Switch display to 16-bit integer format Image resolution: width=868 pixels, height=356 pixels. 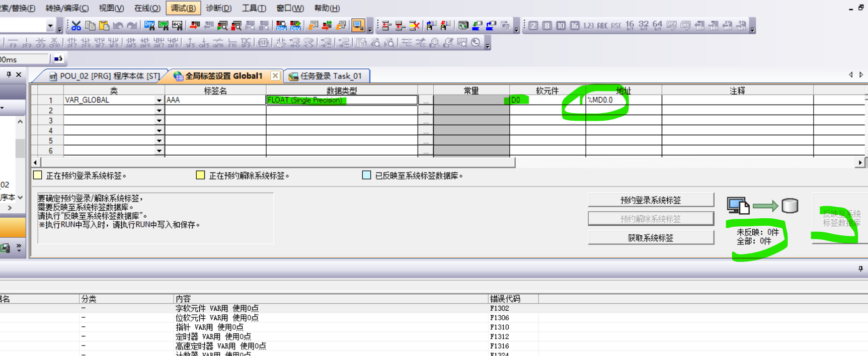pos(629,26)
